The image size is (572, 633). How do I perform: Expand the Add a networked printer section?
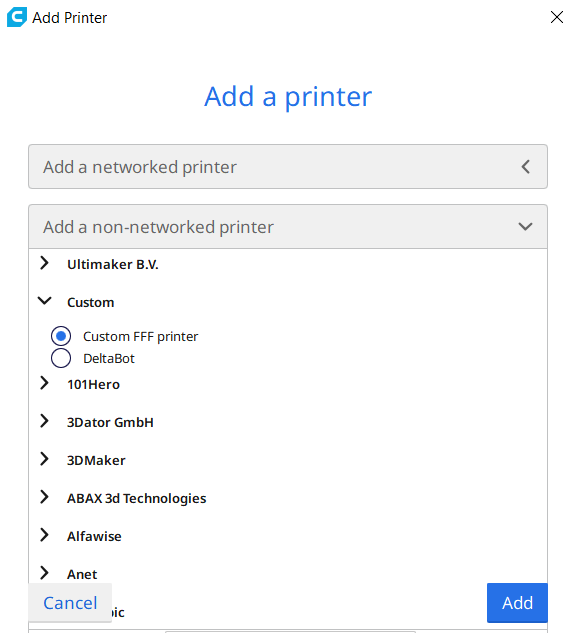pos(288,167)
